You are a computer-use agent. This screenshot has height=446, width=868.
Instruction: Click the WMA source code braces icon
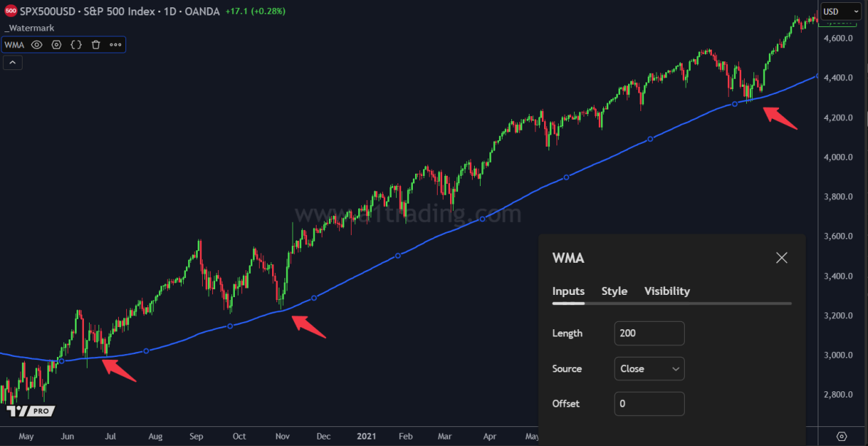pos(76,45)
